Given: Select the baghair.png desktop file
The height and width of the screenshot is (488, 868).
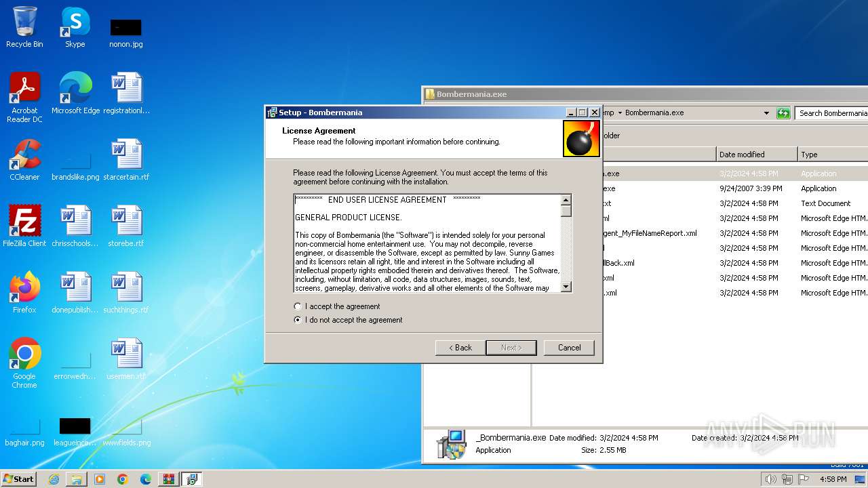Looking at the screenshot, I should pos(24,432).
